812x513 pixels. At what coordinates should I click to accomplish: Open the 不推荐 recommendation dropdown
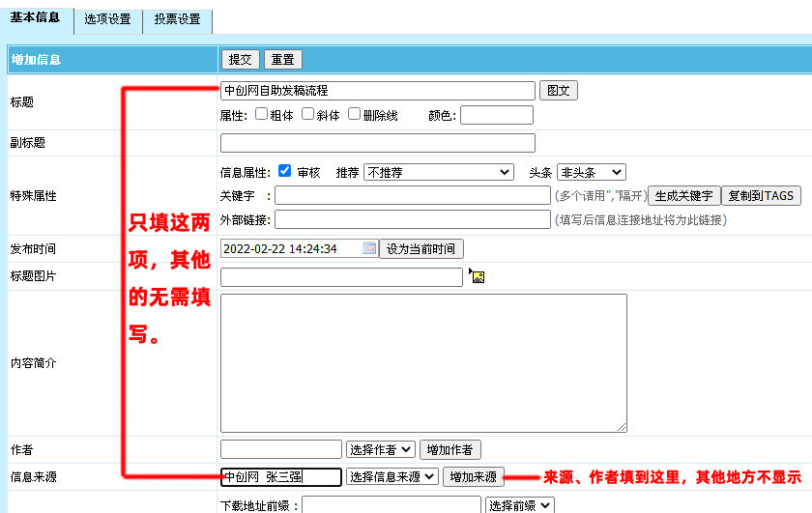(439, 172)
